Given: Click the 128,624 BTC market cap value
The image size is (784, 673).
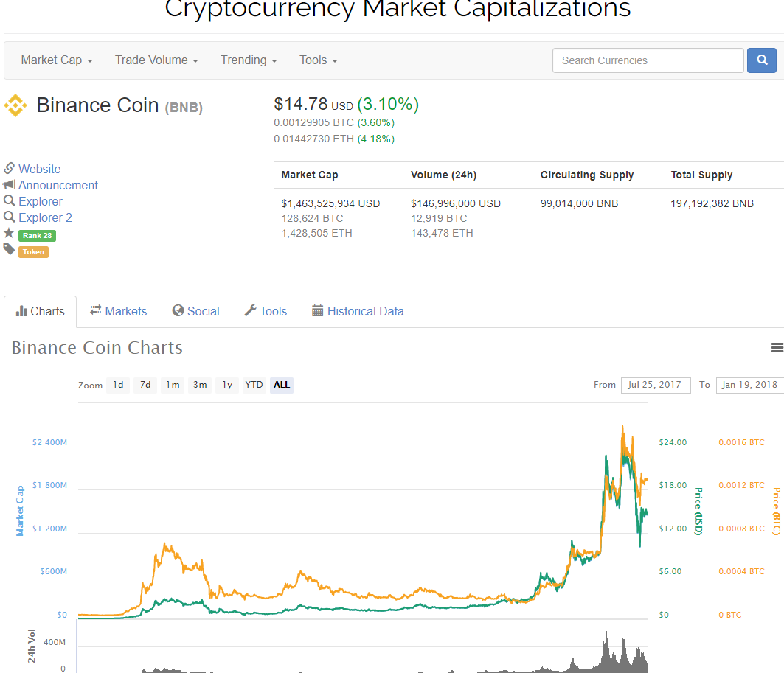Looking at the screenshot, I should 312,218.
